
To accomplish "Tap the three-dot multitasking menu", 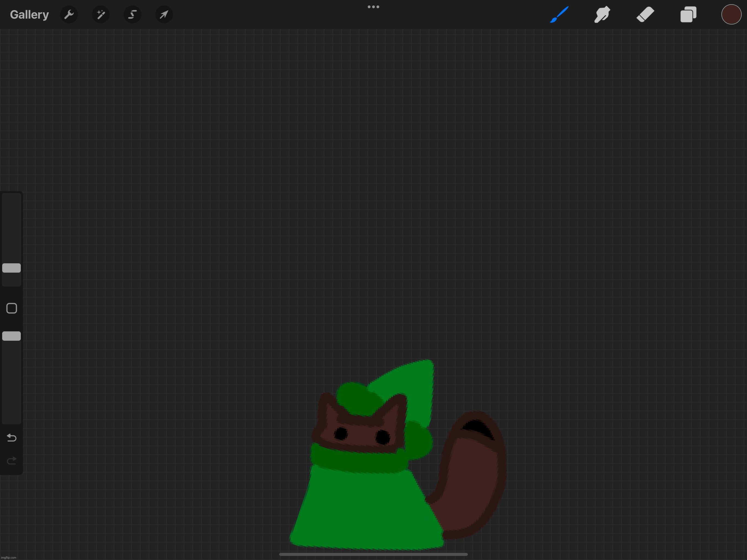I will click(x=373, y=7).
